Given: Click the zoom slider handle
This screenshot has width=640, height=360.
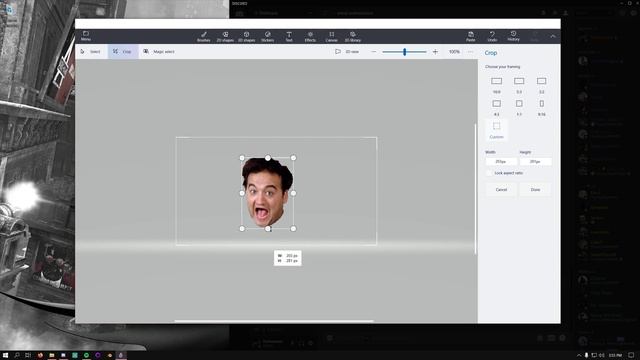Looking at the screenshot, I should (x=404, y=52).
